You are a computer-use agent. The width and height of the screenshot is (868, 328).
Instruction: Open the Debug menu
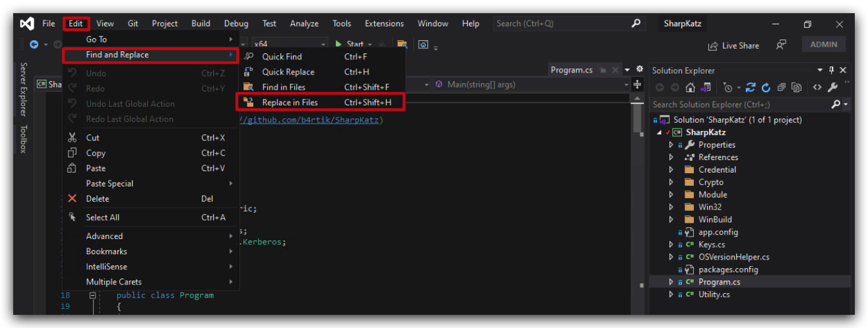[x=236, y=24]
